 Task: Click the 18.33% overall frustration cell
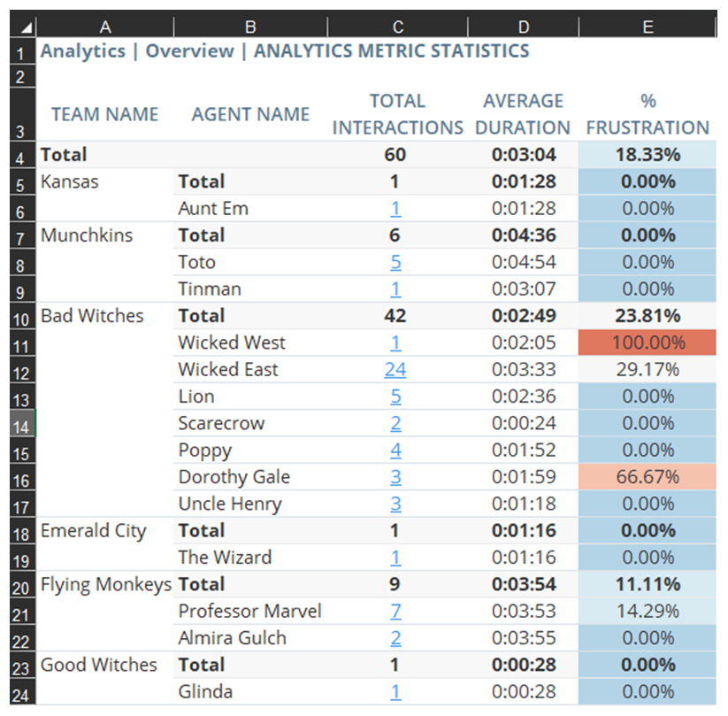(x=648, y=155)
